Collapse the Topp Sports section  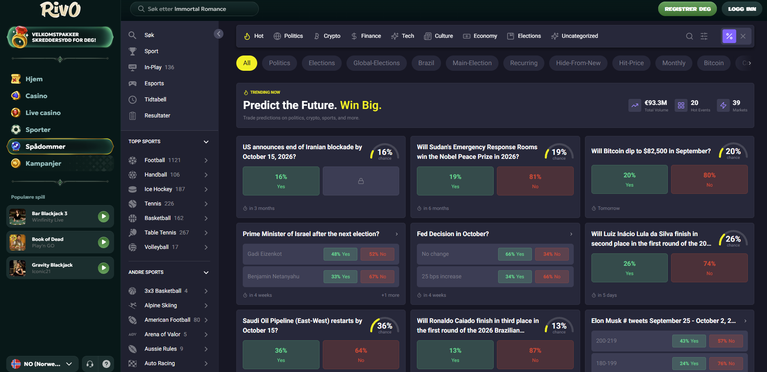point(206,142)
